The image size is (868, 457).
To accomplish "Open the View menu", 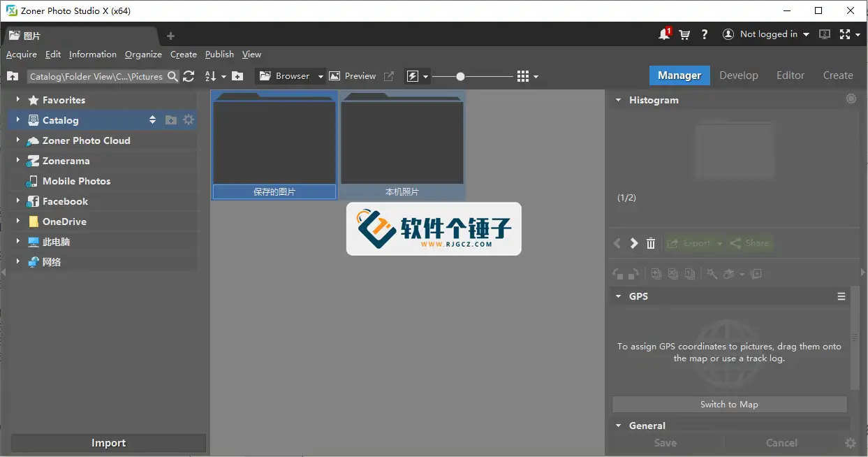I will [x=252, y=55].
